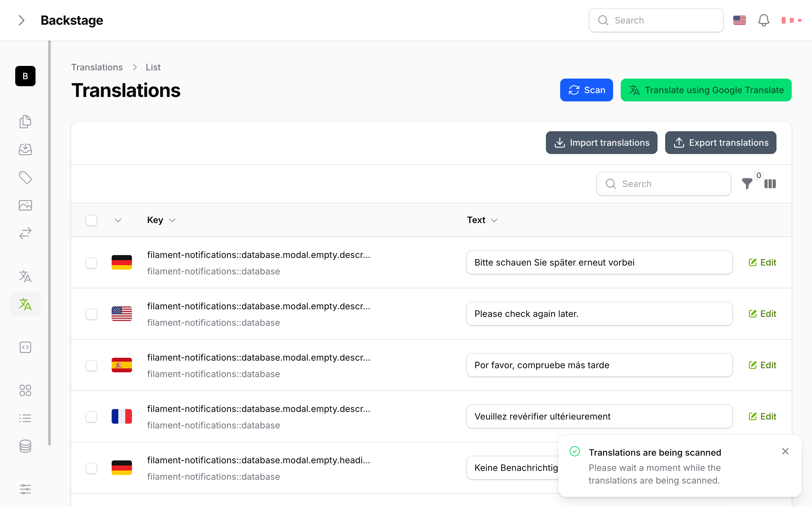This screenshot has width=812, height=507.
Task: Tick the French translation row checkbox
Action: pos(91,416)
